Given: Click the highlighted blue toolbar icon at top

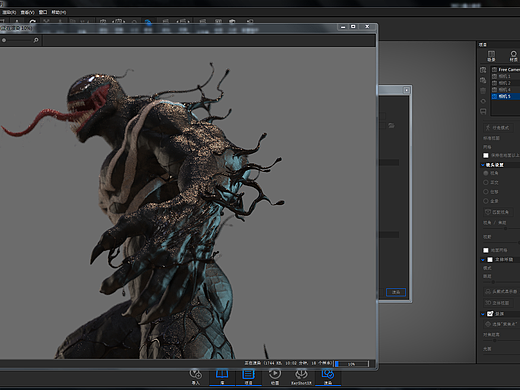Looking at the screenshot, I should [x=148, y=23].
